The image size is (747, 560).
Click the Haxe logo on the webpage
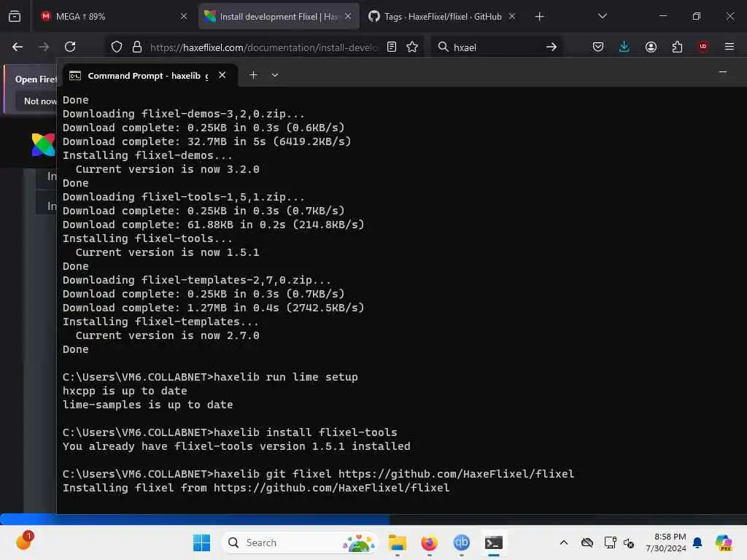click(43, 144)
